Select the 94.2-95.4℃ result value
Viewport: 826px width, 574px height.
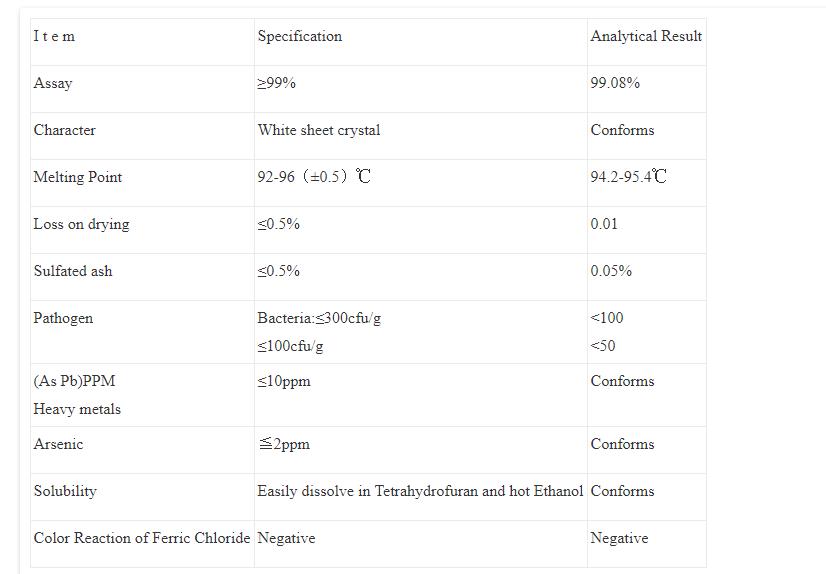click(x=628, y=178)
